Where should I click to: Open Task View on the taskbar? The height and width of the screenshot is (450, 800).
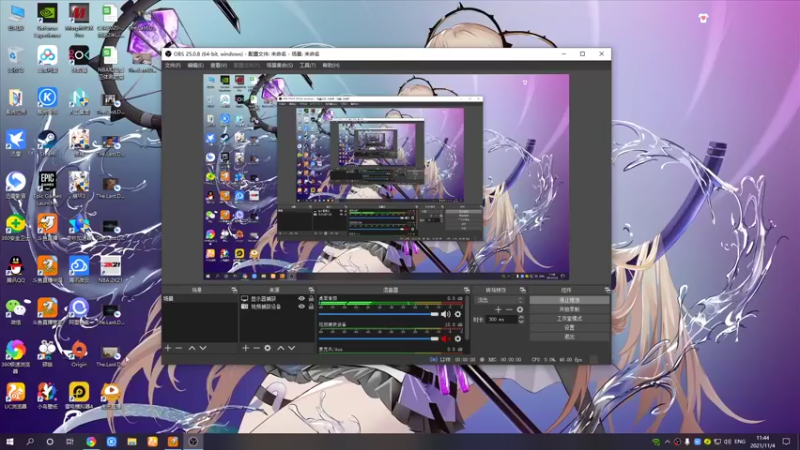(x=70, y=441)
